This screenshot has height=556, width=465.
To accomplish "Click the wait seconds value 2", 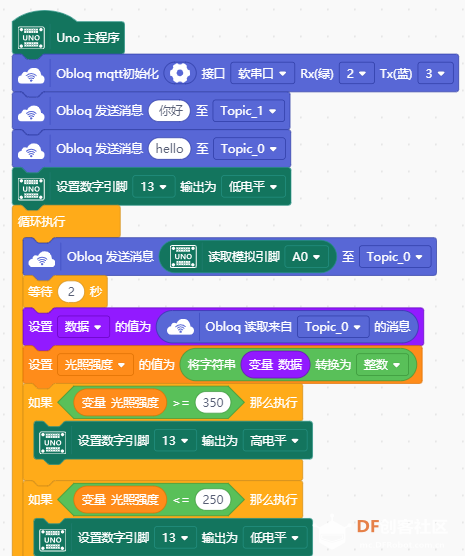I will (x=71, y=291).
